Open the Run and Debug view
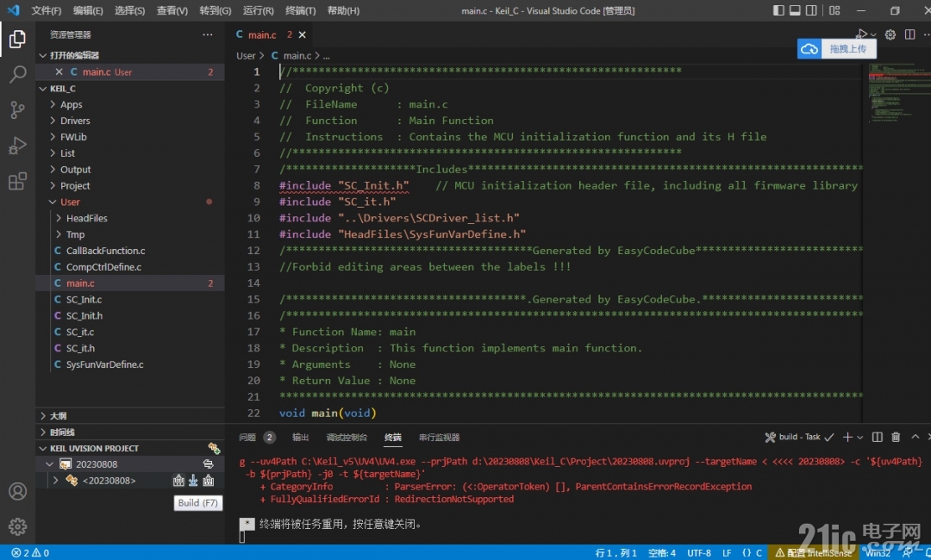931x560 pixels. click(17, 146)
